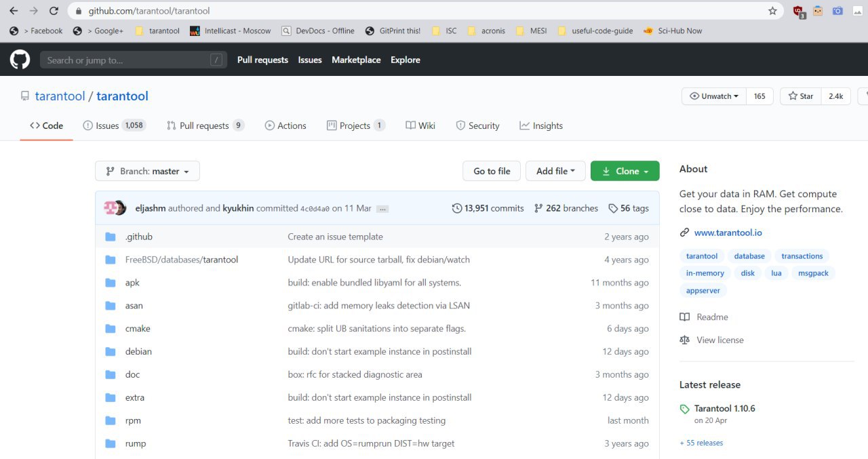Open the commit message "box: rfc for stacked diagnostic area"
Image resolution: width=868 pixels, height=459 pixels.
point(355,374)
